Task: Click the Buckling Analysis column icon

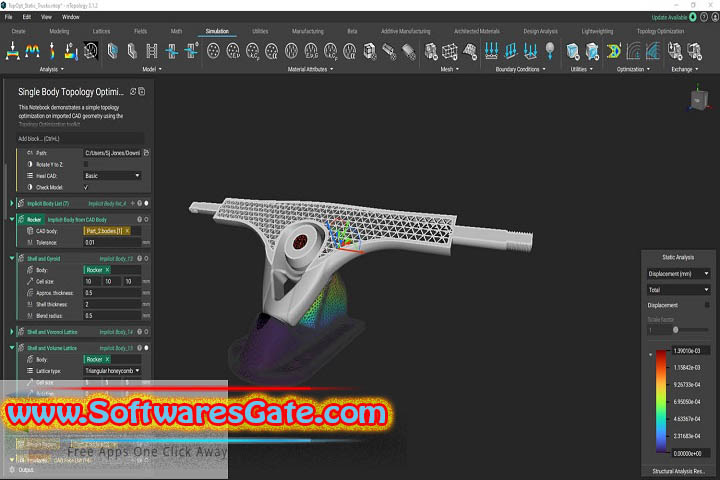Action: (x=51, y=51)
